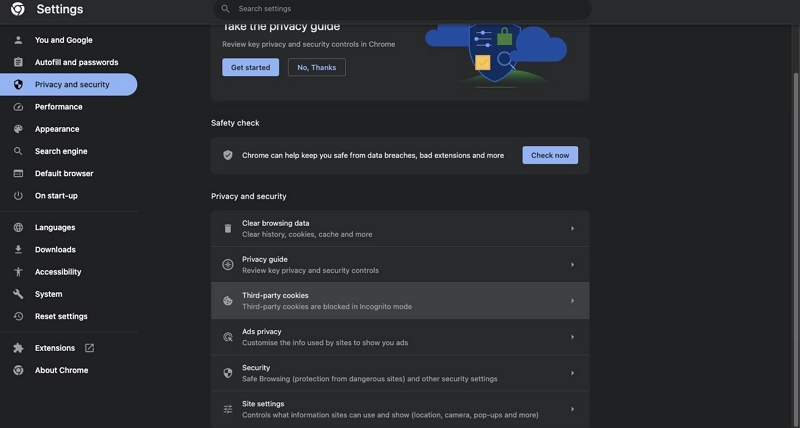The height and width of the screenshot is (428, 800).
Task: Click the globe icon for Languages
Action: 18,228
